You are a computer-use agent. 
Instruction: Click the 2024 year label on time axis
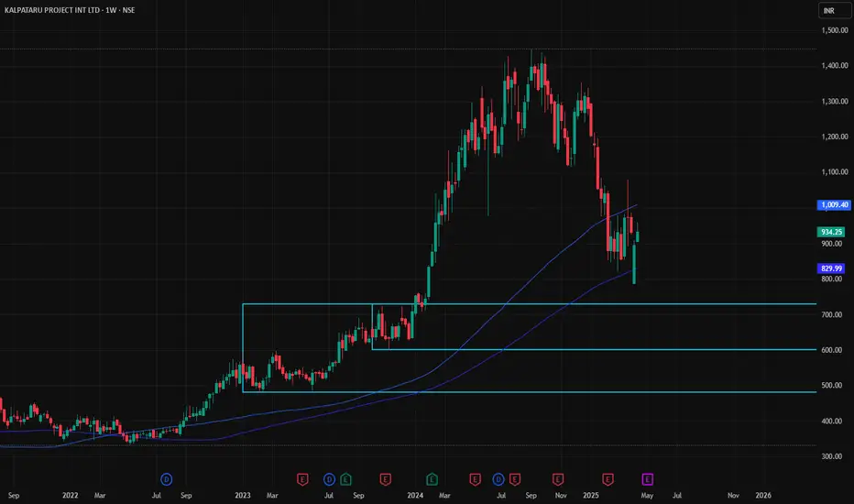(415, 495)
